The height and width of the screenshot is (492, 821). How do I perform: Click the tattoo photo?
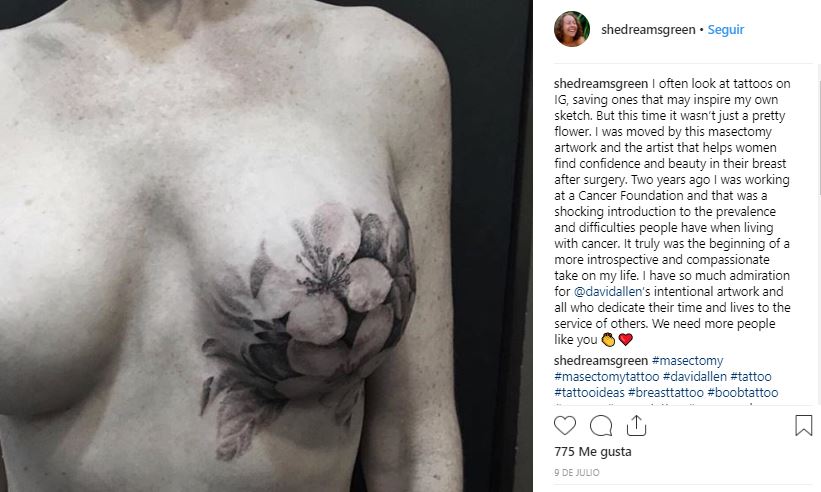(266, 246)
